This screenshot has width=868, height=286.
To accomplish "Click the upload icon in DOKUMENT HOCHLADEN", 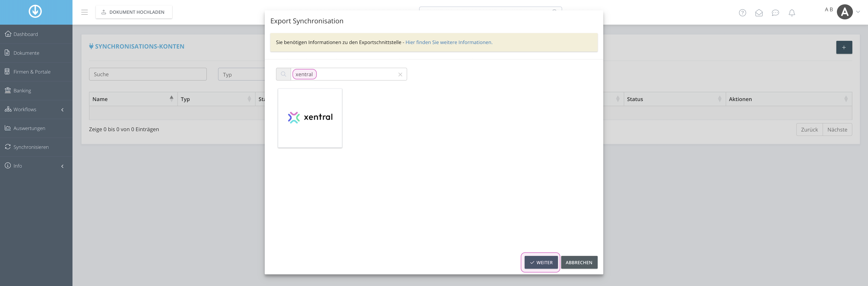I will point(104,12).
